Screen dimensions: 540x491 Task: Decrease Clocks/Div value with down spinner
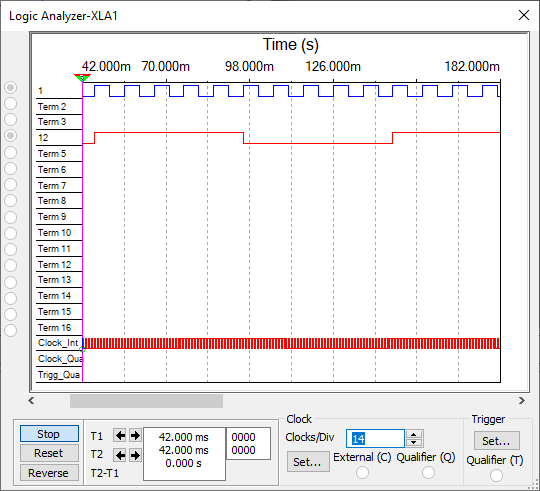[414, 442]
